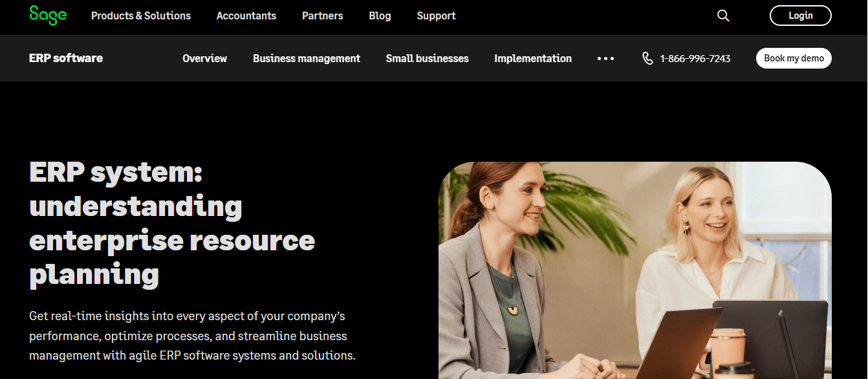Select the Overview tab

coord(204,58)
